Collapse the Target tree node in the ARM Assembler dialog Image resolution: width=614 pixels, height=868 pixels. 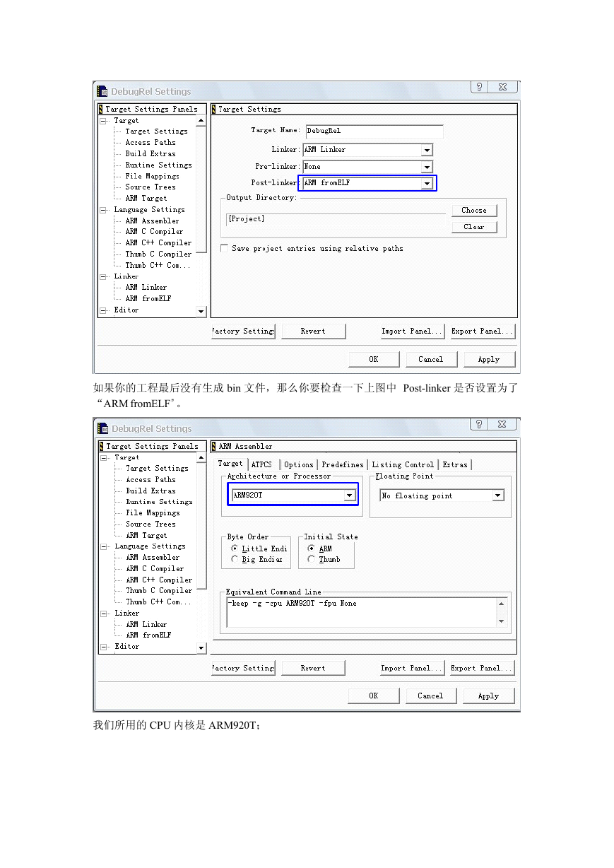coord(102,458)
